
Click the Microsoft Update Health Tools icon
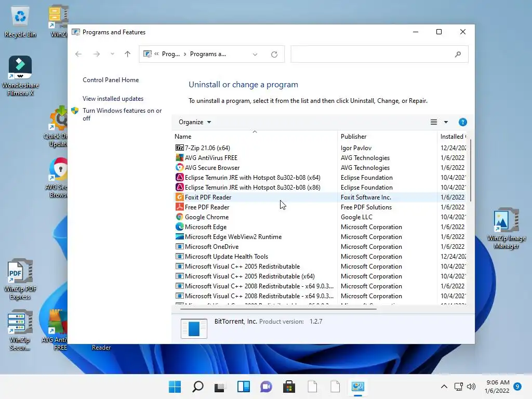[x=179, y=257]
